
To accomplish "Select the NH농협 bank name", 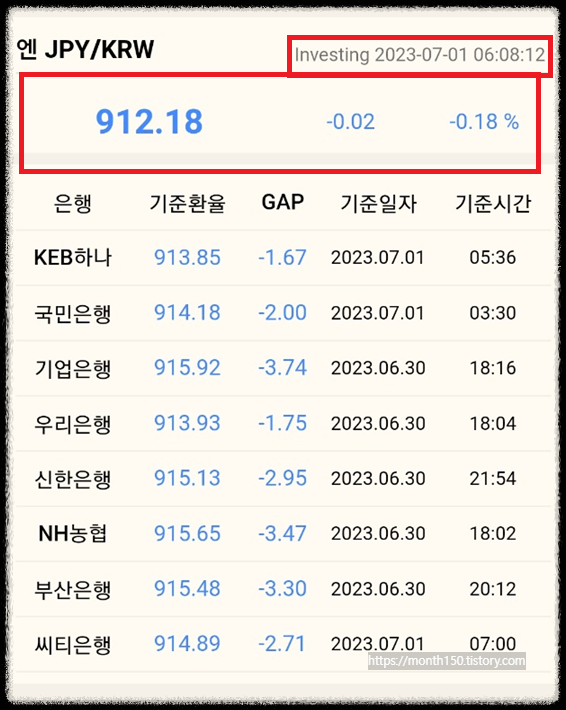I will click(x=73, y=534).
